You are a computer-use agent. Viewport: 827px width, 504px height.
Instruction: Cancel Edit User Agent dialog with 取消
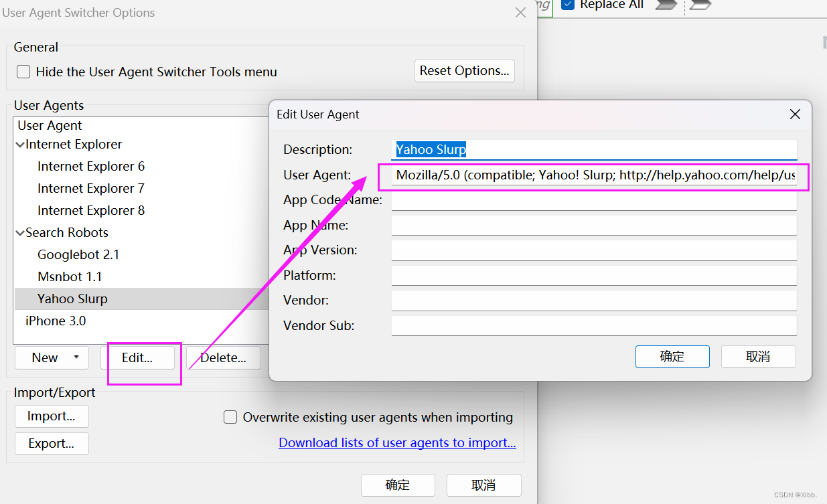(x=758, y=357)
